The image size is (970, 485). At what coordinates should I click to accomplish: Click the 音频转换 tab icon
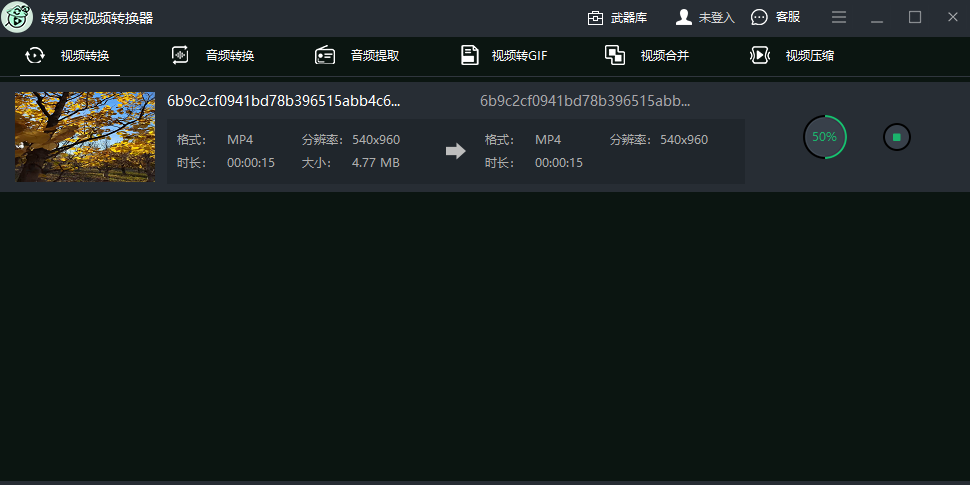(x=181, y=56)
